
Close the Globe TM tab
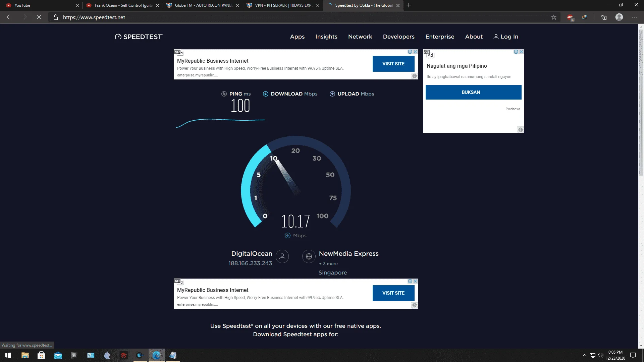pyautogui.click(x=237, y=5)
